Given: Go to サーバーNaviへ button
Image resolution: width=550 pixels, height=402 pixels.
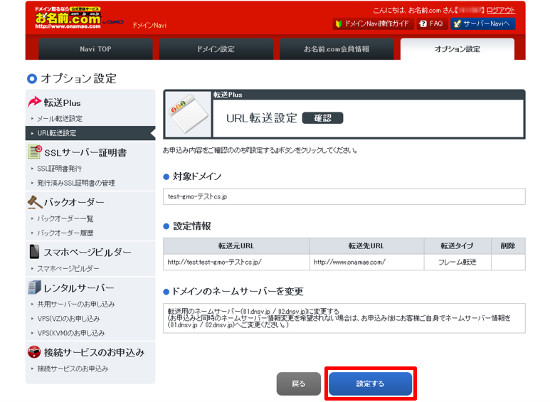Looking at the screenshot, I should (x=483, y=24).
